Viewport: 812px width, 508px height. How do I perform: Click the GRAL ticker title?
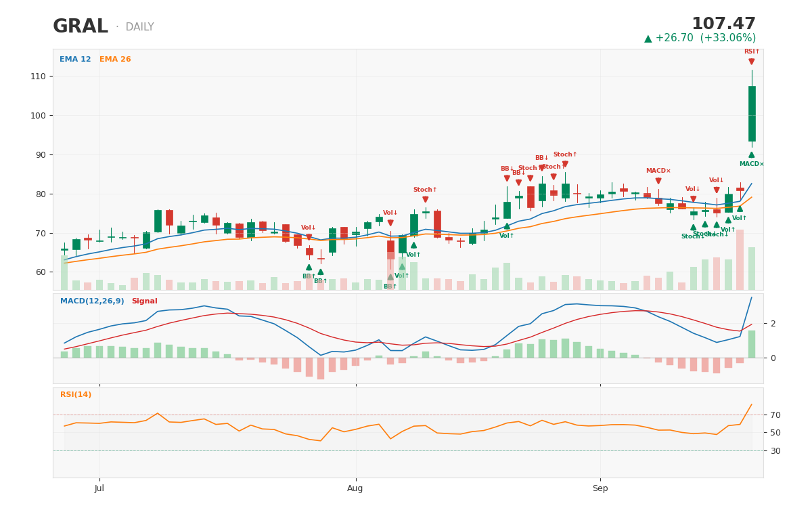point(81,27)
